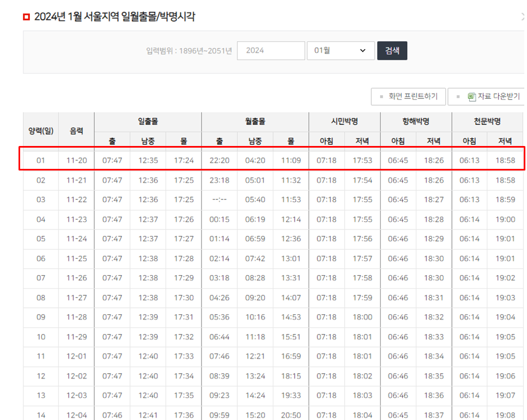The height and width of the screenshot is (420, 527).
Task: Select nautical twilight evening cell 18:32
Action: point(434,317)
